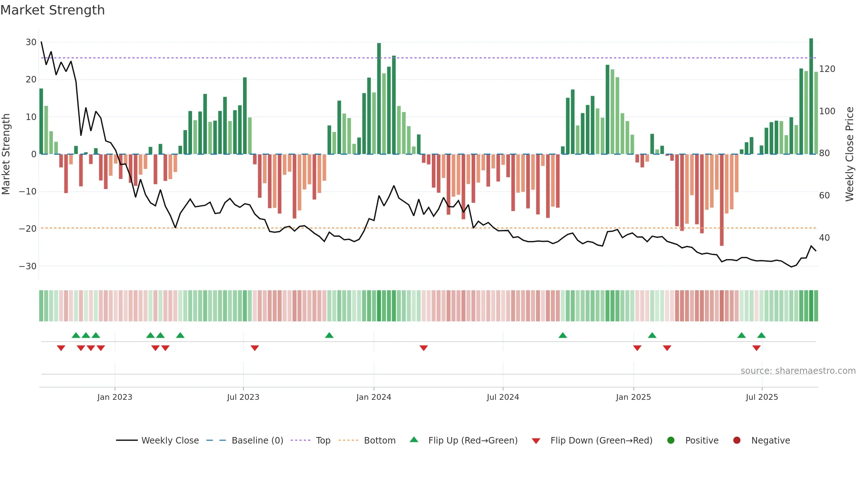Click the tallest green bar in Jan 2024

tap(379, 98)
